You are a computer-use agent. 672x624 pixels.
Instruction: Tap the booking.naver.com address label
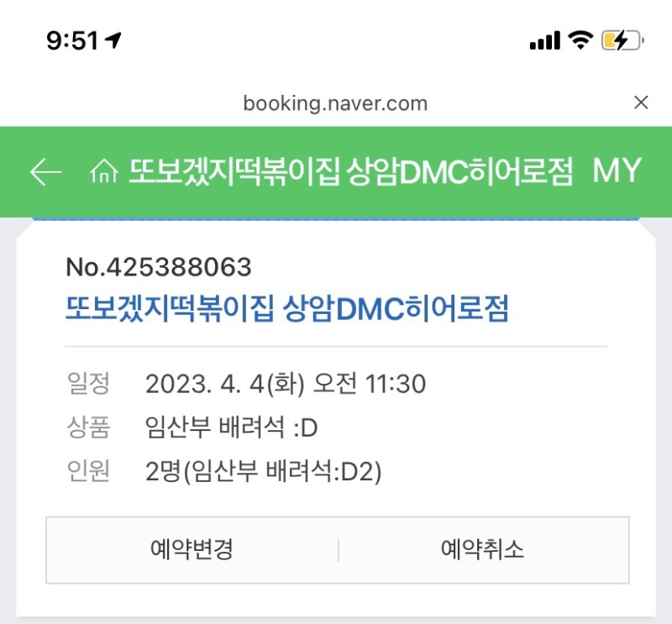pyautogui.click(x=335, y=103)
